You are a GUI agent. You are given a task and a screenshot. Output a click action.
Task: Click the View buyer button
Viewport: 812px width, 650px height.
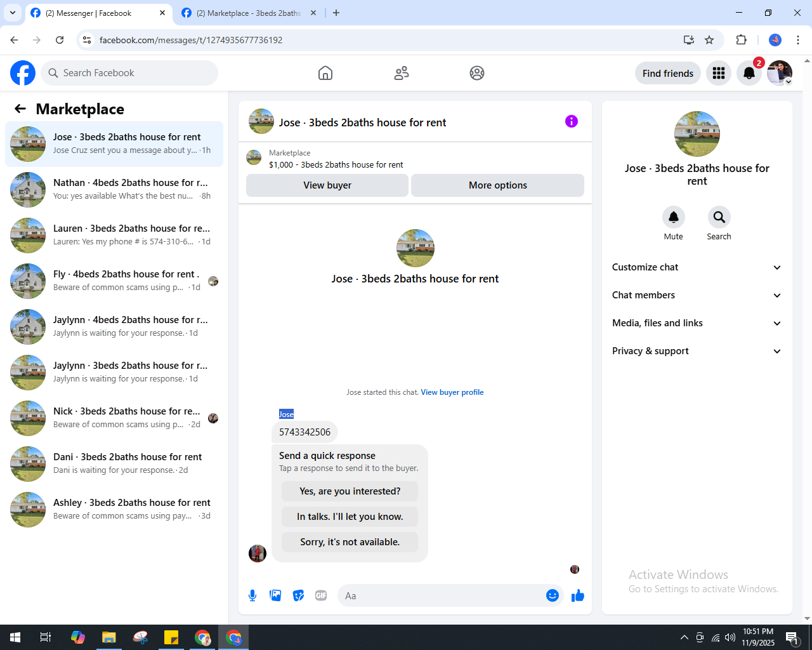click(x=327, y=185)
